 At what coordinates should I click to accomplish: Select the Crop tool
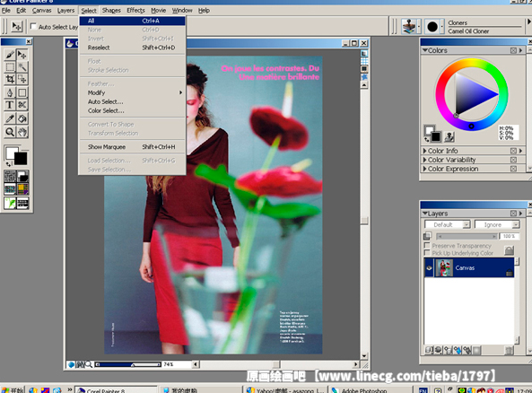point(10,79)
